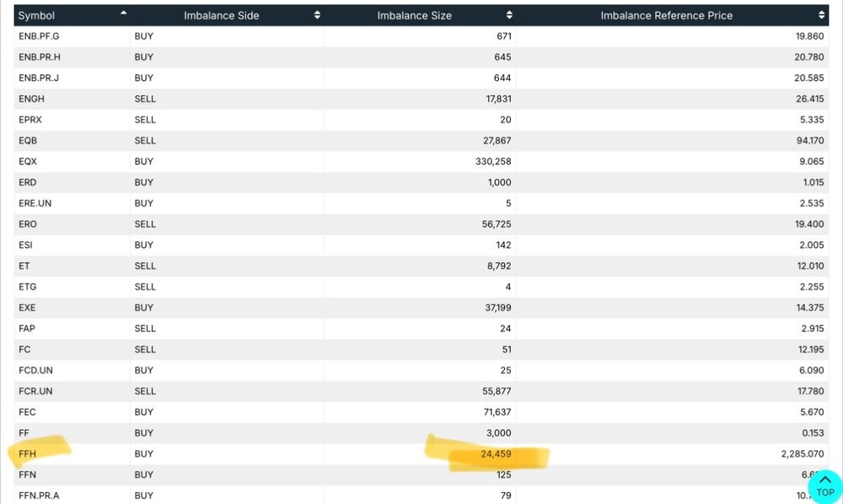Click the FFN.PR.A symbol
The image size is (843, 504).
pyautogui.click(x=39, y=496)
